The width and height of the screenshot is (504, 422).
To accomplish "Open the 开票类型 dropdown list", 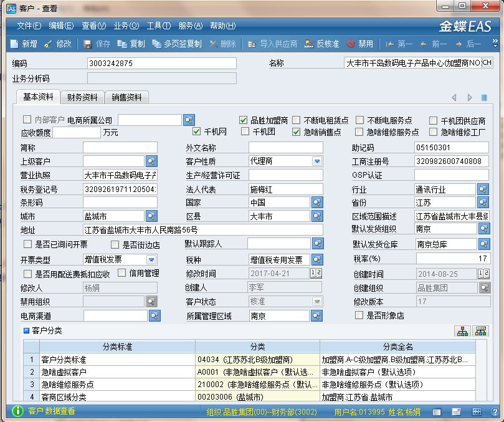I will 151,259.
